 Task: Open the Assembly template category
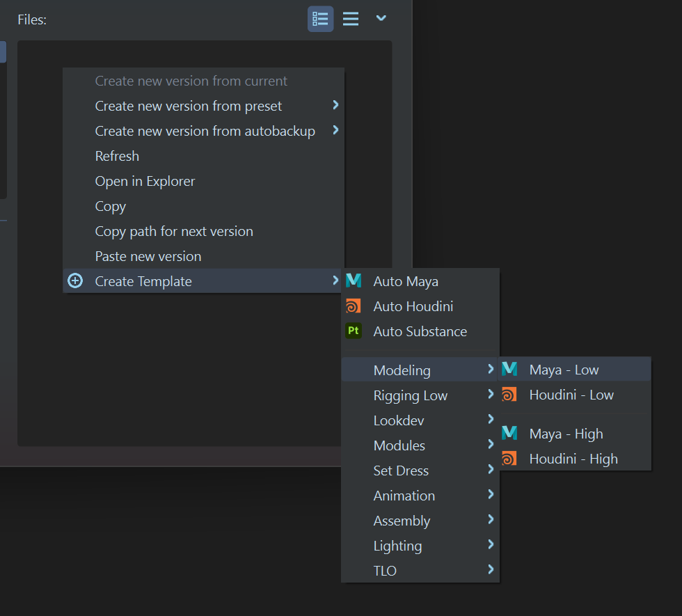click(x=420, y=521)
